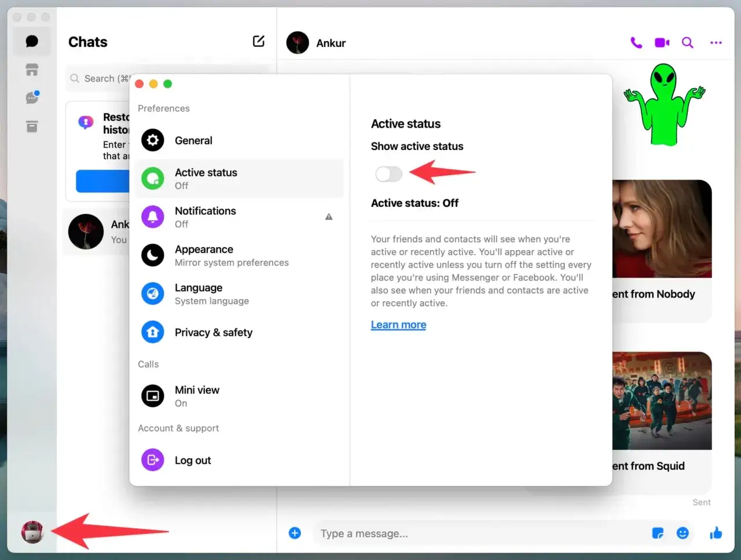Start a video call with Ankur
The image size is (741, 560).
[x=662, y=42]
